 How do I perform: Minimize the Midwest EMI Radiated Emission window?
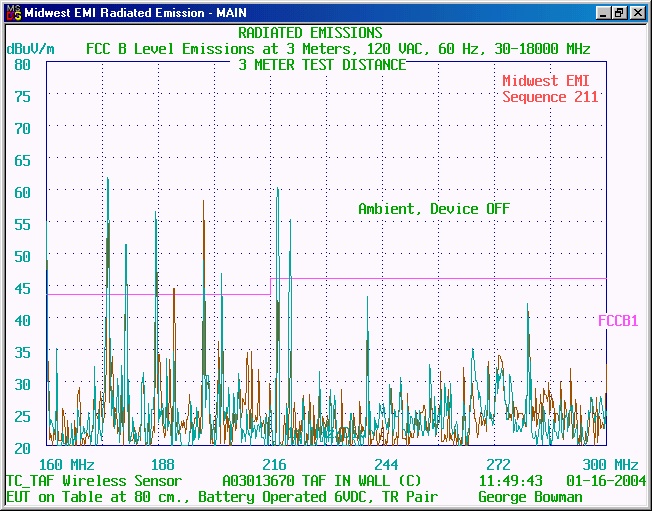tap(603, 13)
